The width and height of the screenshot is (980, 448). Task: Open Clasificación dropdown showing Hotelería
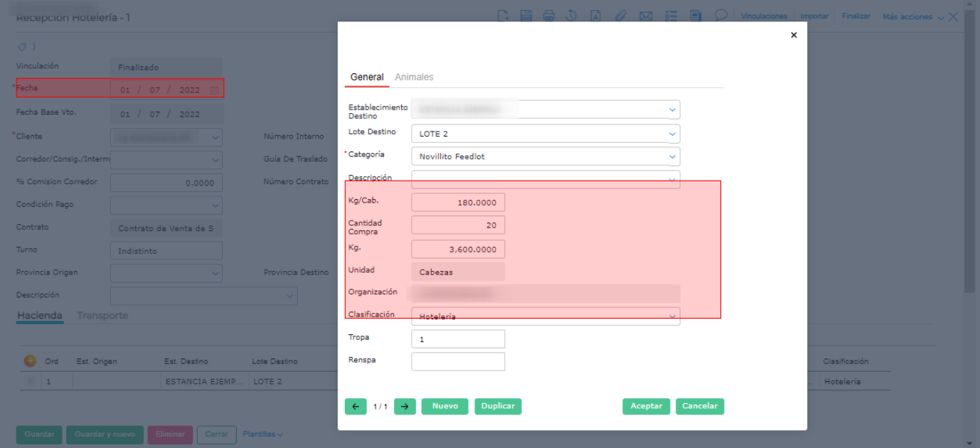(672, 316)
